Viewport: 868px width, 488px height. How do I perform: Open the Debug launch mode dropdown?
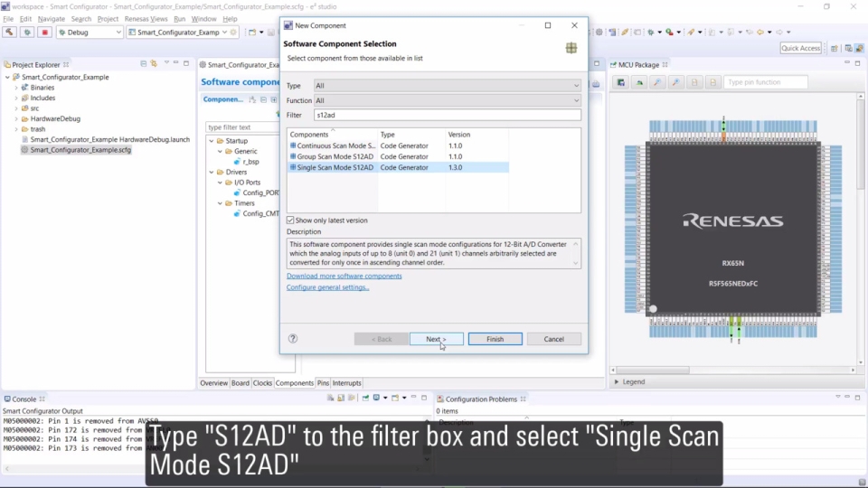pos(90,32)
